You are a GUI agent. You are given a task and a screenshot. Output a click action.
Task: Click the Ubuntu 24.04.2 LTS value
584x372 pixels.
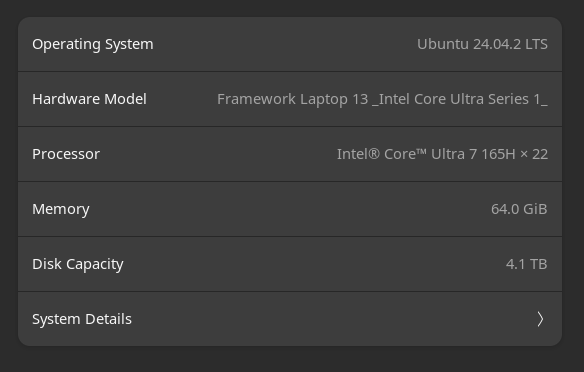click(482, 44)
